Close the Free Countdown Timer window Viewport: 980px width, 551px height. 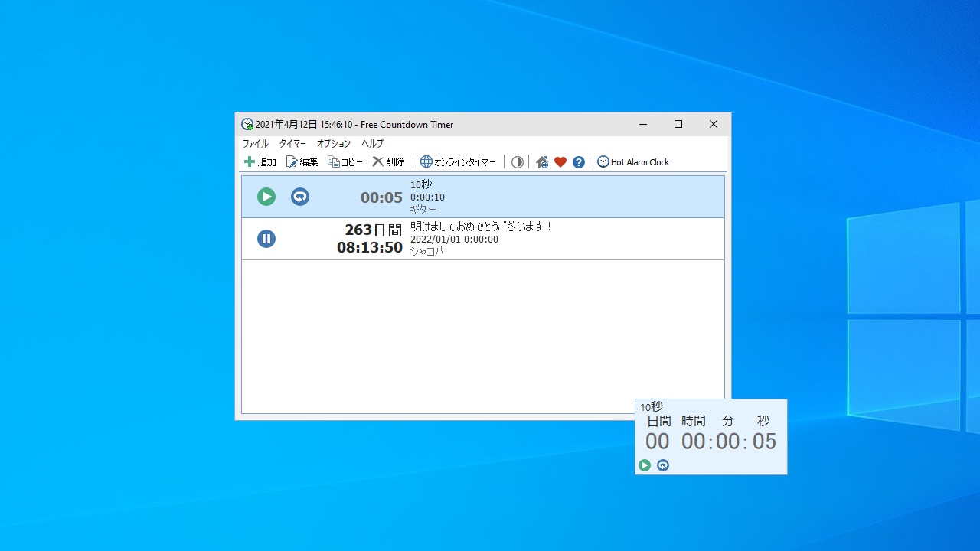[714, 124]
